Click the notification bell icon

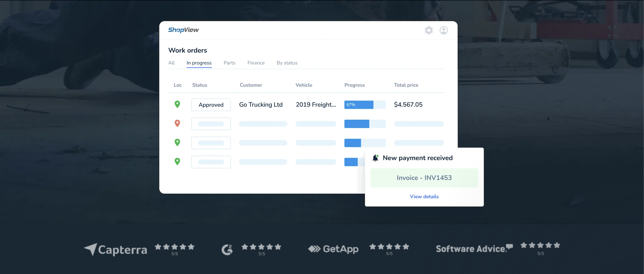[x=375, y=158]
